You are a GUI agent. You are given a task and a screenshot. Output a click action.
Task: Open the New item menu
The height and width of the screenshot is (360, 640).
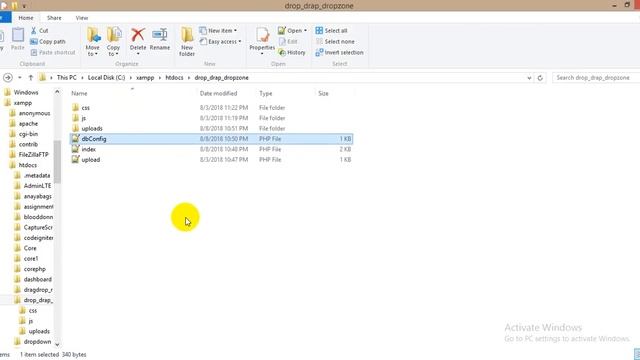(x=218, y=31)
